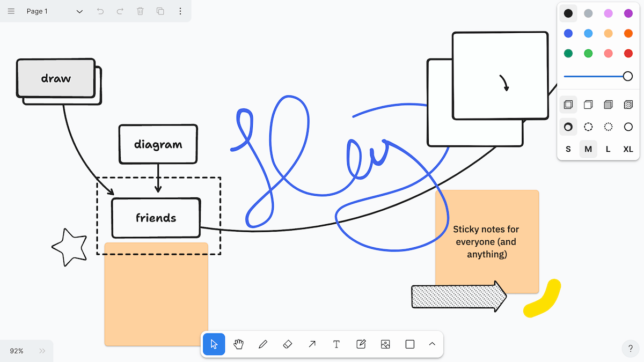Select the XL size option
This screenshot has width=644, height=362.
tap(628, 149)
